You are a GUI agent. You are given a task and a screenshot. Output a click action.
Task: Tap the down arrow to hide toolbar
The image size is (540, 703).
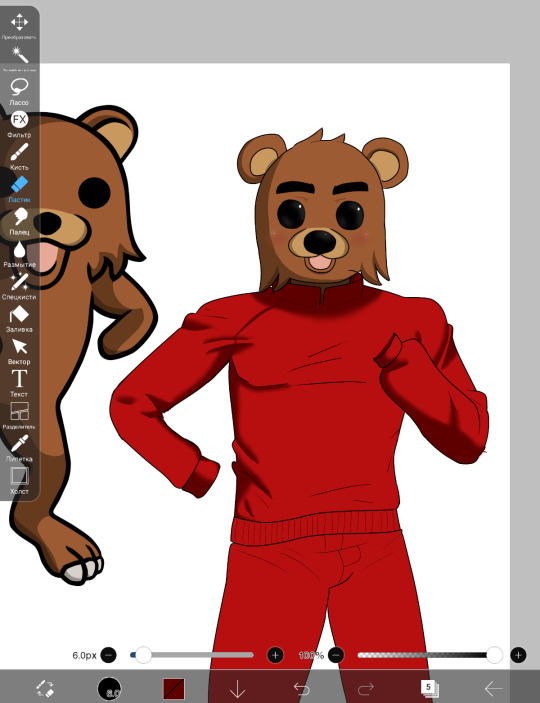(237, 689)
